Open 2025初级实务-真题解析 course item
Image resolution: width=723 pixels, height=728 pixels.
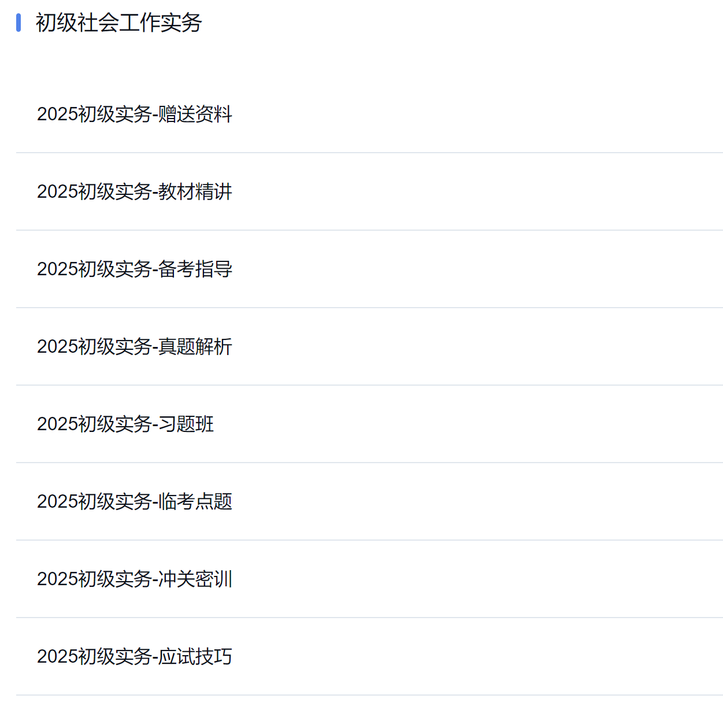click(x=135, y=346)
